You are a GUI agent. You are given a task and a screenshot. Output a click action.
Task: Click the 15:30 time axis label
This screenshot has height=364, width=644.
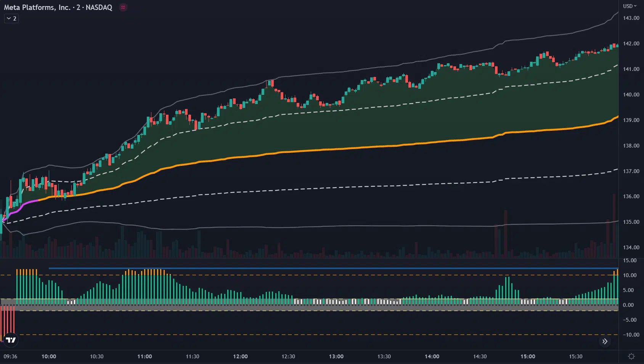click(x=576, y=356)
